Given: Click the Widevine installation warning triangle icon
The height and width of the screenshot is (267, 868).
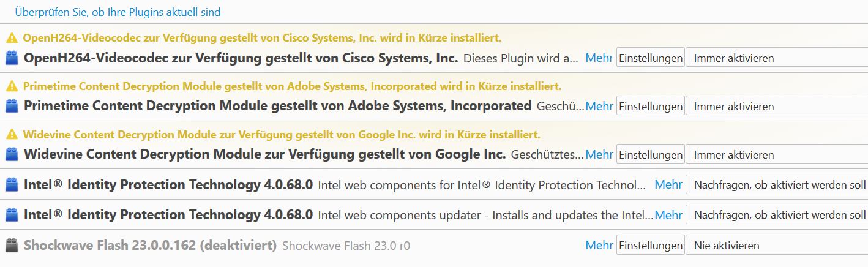Looking at the screenshot, I should click(x=11, y=134).
